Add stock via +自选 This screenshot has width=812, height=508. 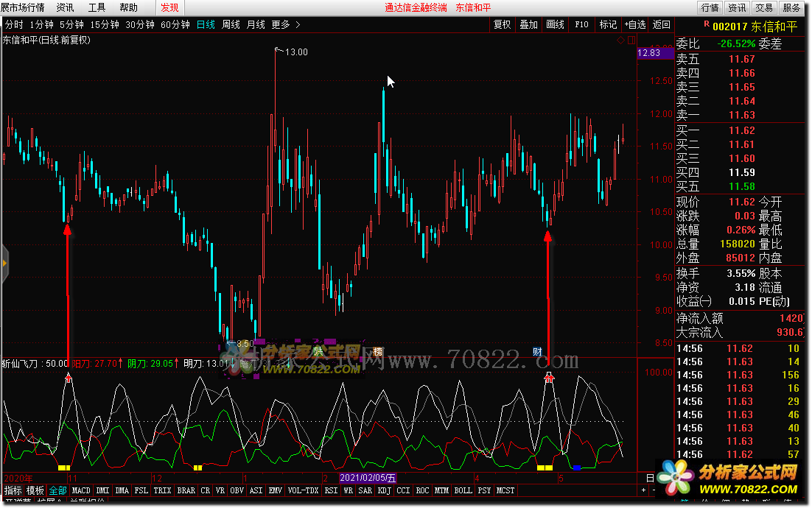click(x=635, y=24)
